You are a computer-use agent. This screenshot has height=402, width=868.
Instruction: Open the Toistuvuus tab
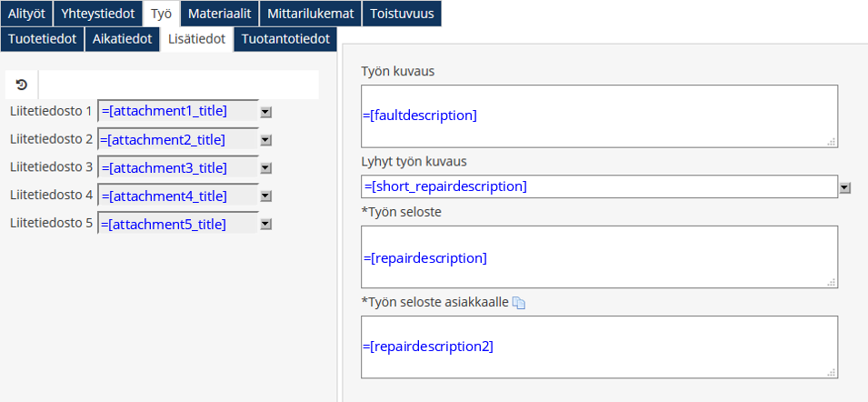click(403, 14)
